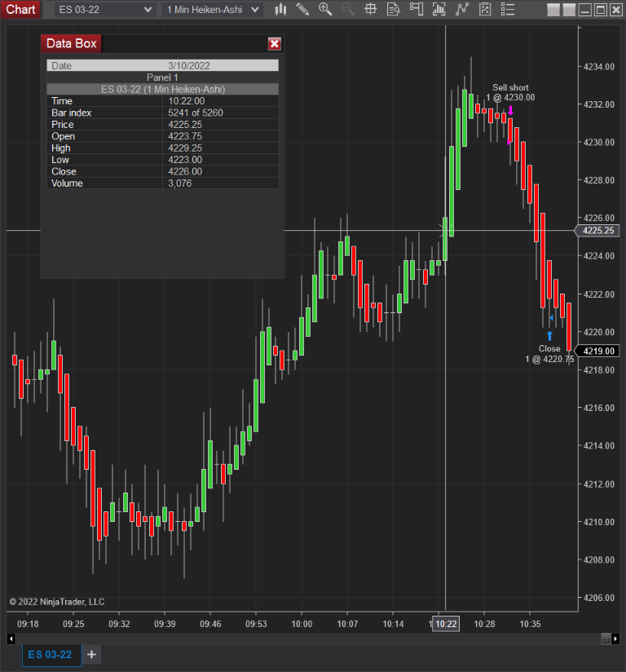
Task: Click the scrollbar left arrow
Action: 11,639
